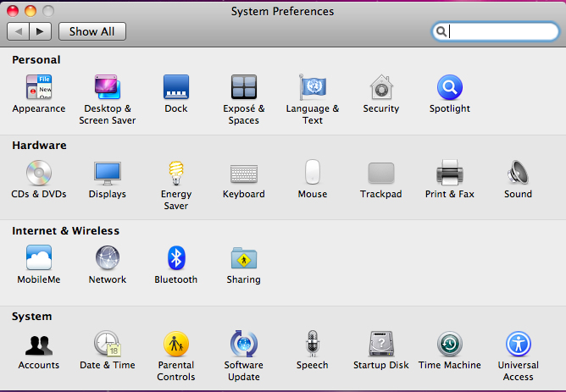The width and height of the screenshot is (566, 392).
Task: Click the Software Update icon
Action: tap(244, 344)
